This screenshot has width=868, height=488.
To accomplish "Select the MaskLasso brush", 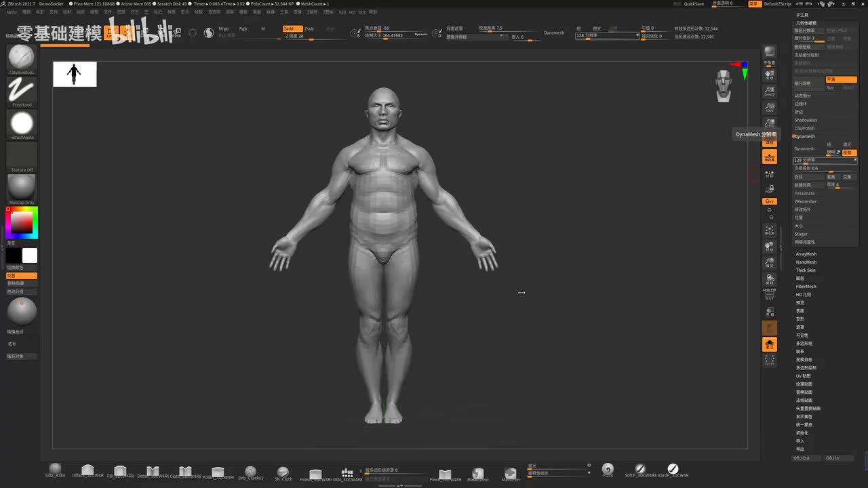I will pyautogui.click(x=477, y=474).
